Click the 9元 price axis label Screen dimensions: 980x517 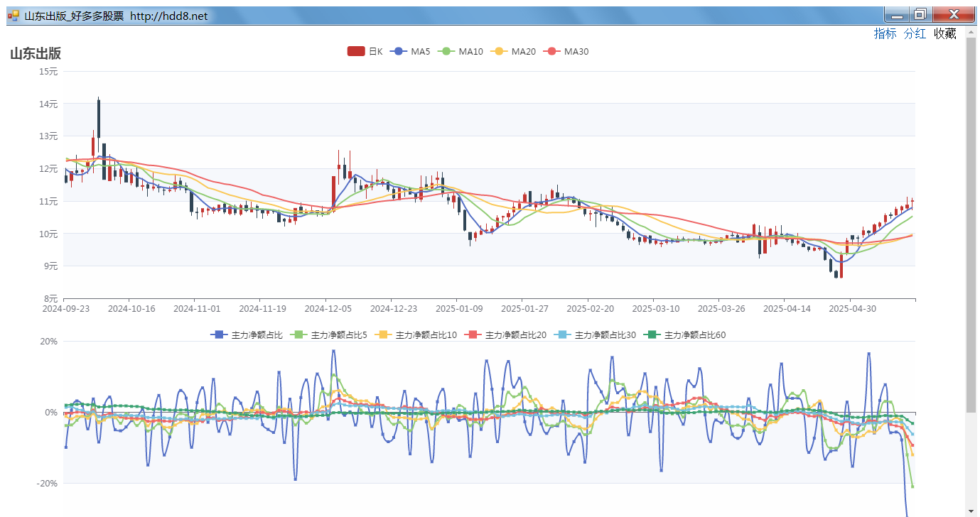(x=51, y=266)
